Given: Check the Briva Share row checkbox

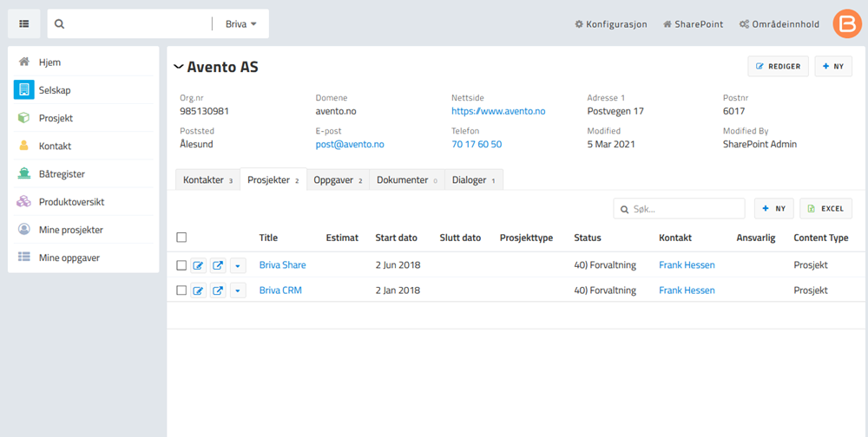Looking at the screenshot, I should (x=181, y=265).
